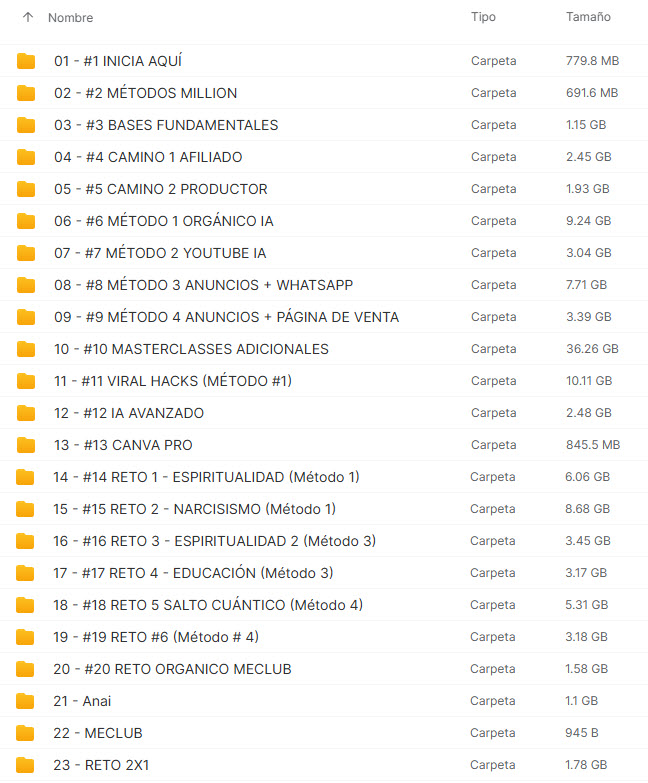The image size is (648, 783).
Task: Open folder name 11 - #11 VIRAL HACKS (MÉTODO #1)
Action: pos(173,381)
